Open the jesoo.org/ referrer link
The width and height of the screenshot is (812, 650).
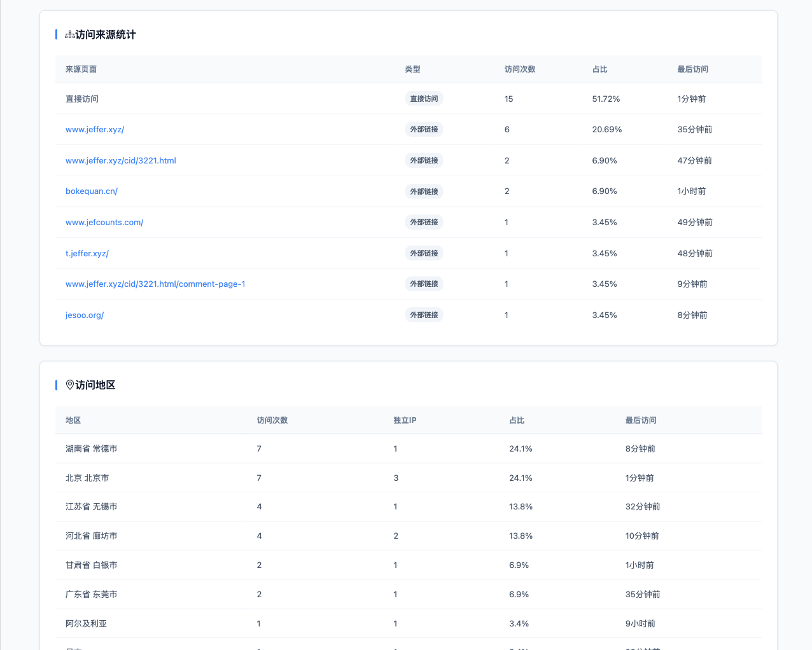[x=85, y=315]
